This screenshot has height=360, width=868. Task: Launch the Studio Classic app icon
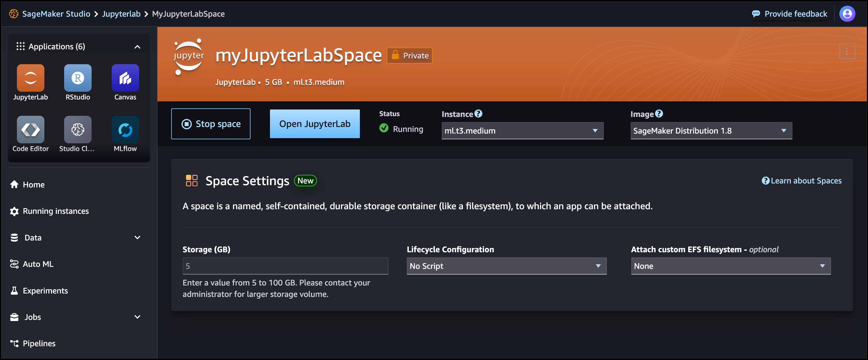pos(78,130)
